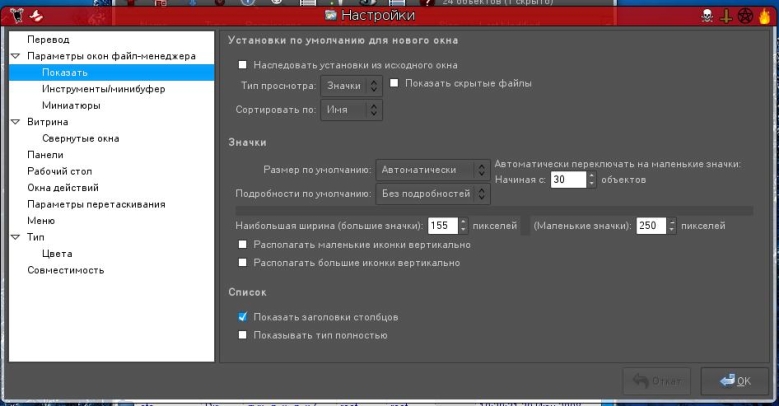Enable 'Показывать тип полностью' checkbox
This screenshot has height=406, width=779.
pos(242,335)
